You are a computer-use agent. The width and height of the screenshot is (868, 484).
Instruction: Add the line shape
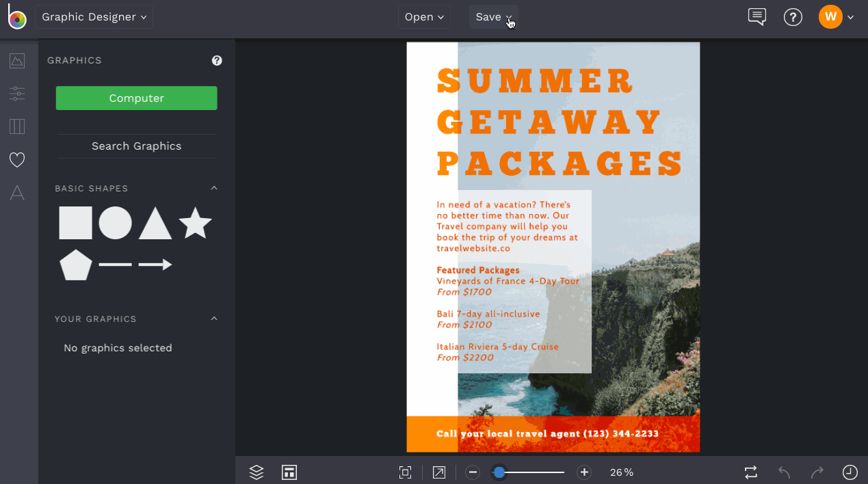pyautogui.click(x=115, y=265)
